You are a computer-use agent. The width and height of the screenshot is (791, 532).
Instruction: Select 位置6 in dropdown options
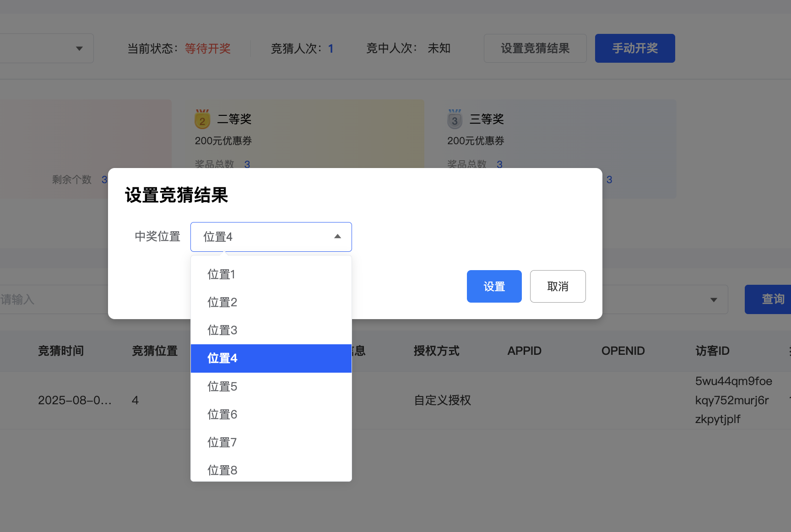click(x=222, y=414)
